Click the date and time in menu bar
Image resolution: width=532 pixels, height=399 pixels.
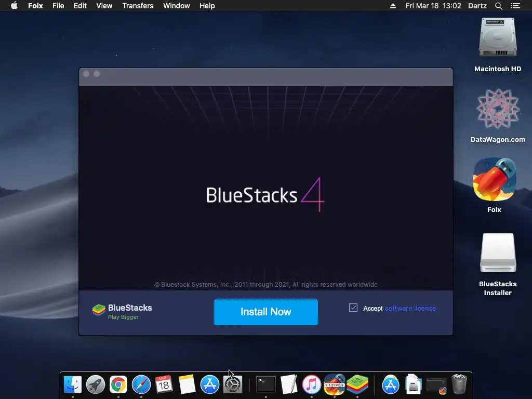(x=433, y=6)
